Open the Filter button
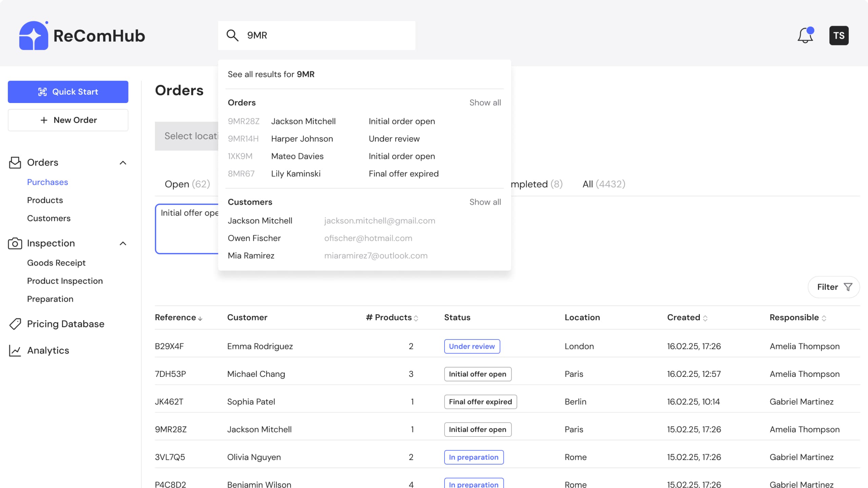This screenshot has height=488, width=868. coord(834,287)
